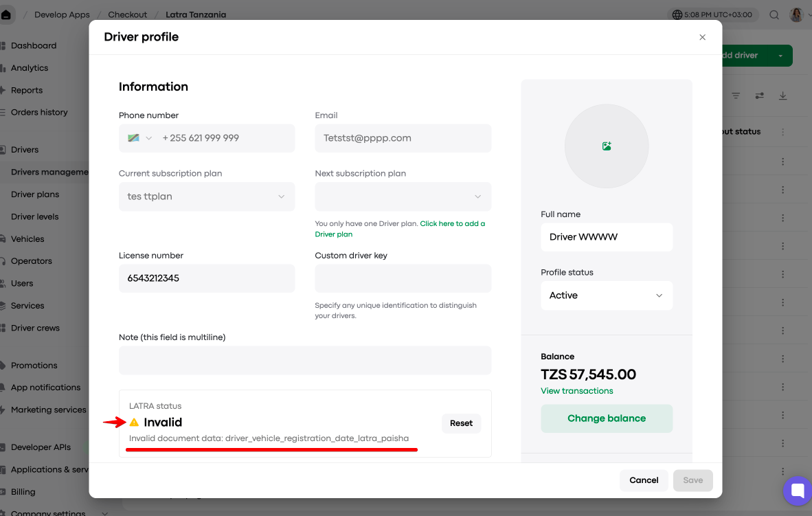The image size is (812, 516).
Task: Open Marketing services in sidebar
Action: (x=49, y=410)
